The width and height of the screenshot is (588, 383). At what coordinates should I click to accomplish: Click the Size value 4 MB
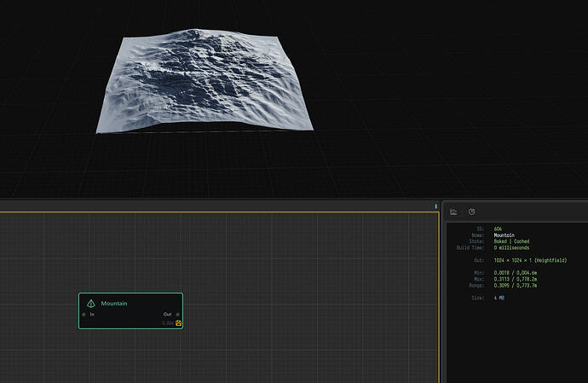click(499, 298)
